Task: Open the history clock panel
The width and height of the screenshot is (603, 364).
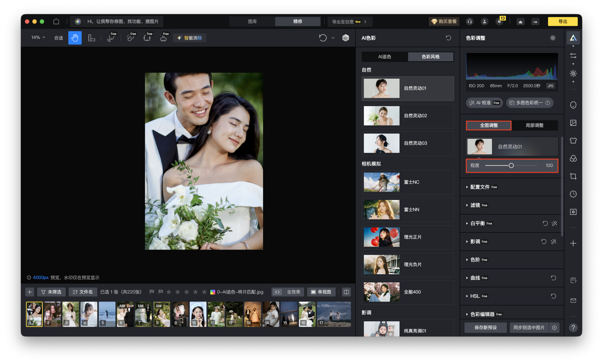Action: click(573, 194)
